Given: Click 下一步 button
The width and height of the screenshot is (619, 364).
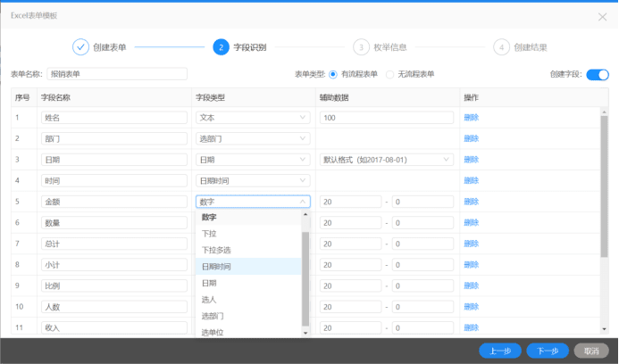Looking at the screenshot, I should coord(548,351).
